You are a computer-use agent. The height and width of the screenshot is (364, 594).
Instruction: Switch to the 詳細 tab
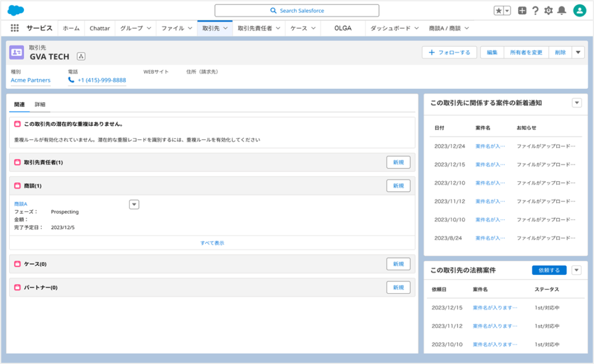pyautogui.click(x=40, y=105)
